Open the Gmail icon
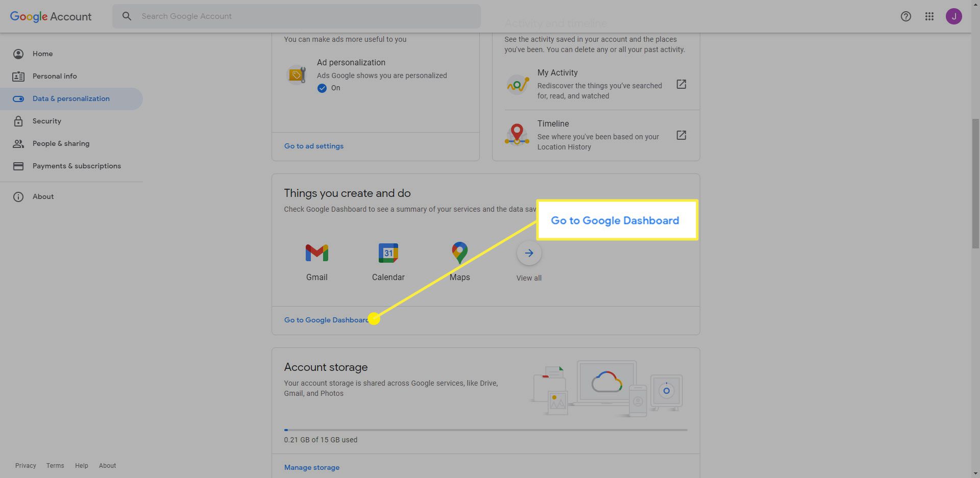 tap(316, 253)
